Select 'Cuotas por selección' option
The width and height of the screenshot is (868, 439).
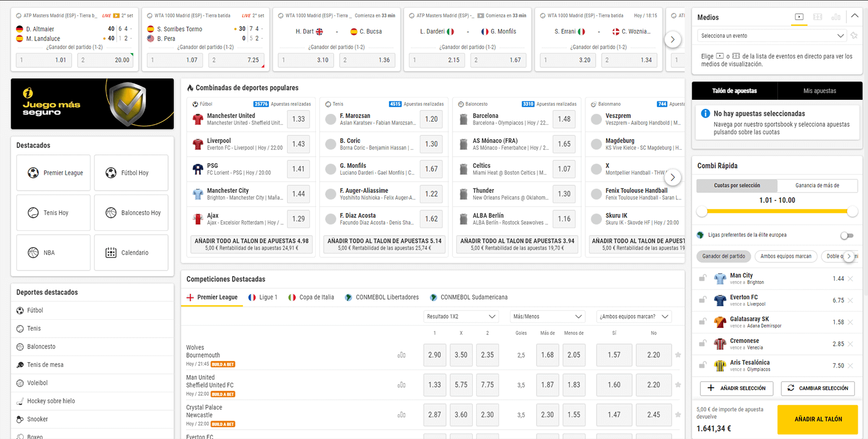tap(737, 185)
